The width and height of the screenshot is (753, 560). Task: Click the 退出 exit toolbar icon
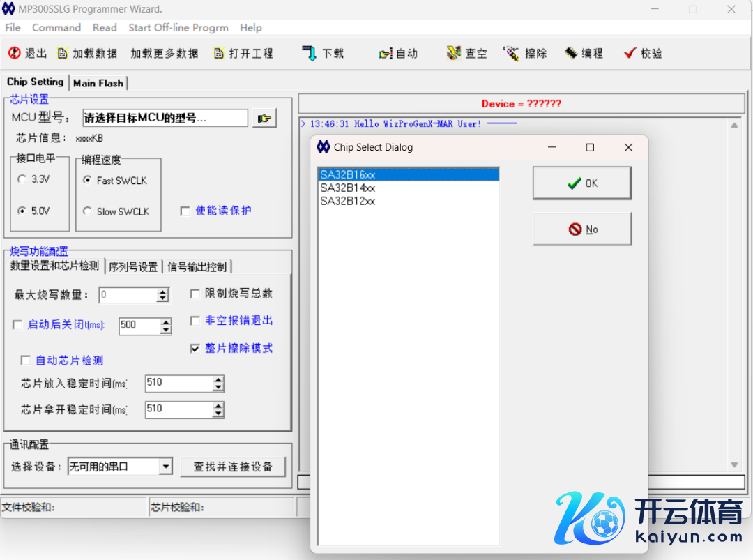pyautogui.click(x=15, y=53)
